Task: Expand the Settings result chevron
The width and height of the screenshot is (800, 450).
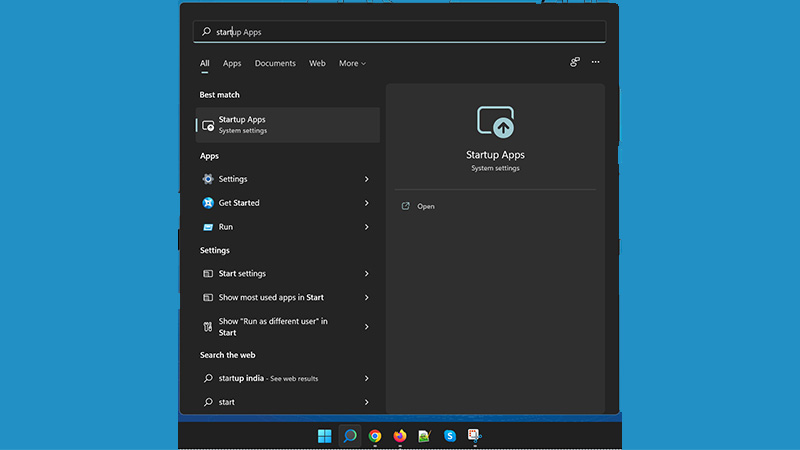Action: pyautogui.click(x=366, y=179)
